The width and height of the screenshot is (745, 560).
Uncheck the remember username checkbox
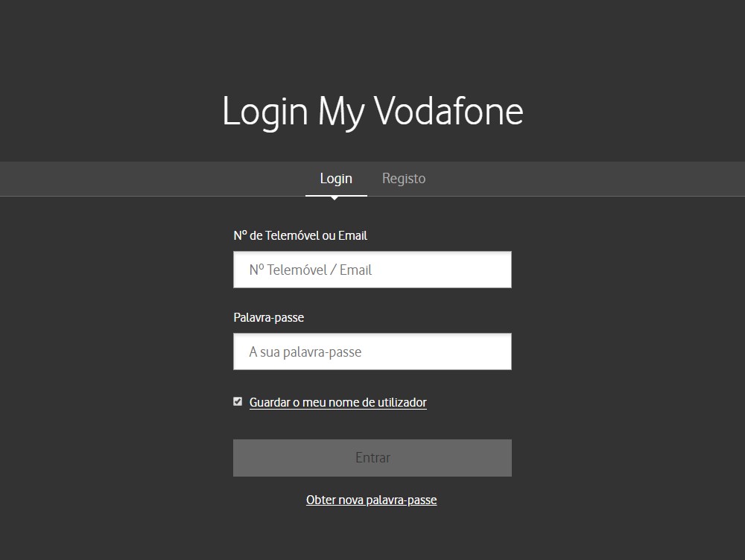(238, 401)
